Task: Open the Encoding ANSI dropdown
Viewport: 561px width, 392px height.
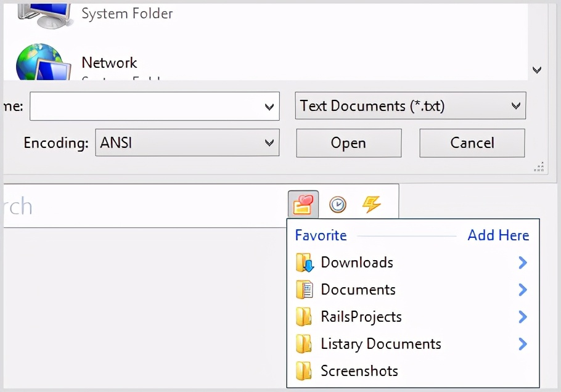Action: [x=269, y=143]
